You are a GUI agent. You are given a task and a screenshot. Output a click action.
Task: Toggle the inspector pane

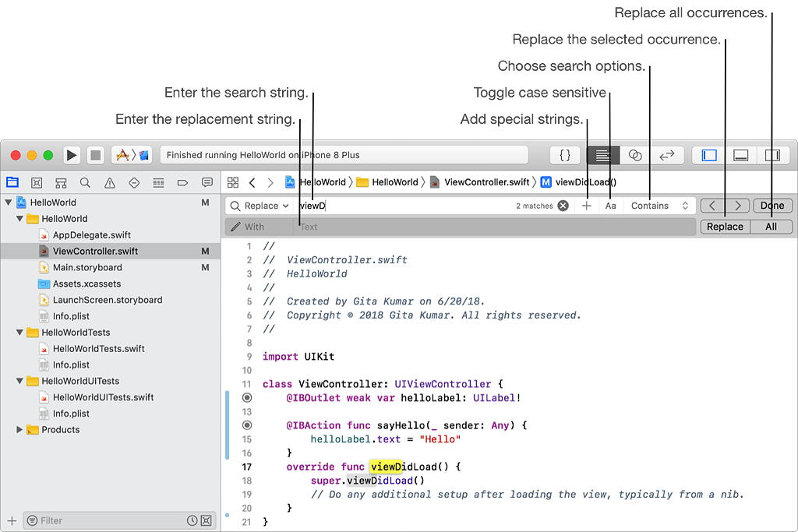tap(772, 155)
